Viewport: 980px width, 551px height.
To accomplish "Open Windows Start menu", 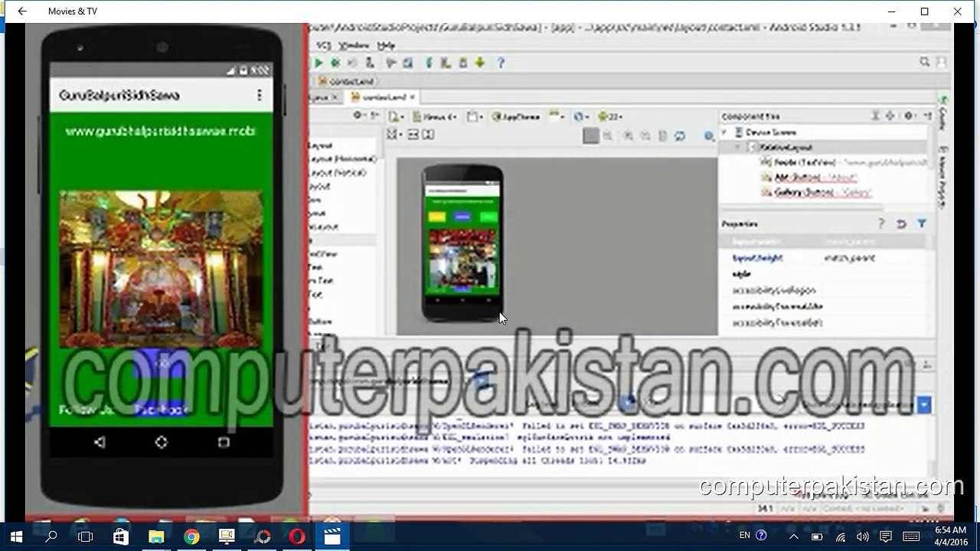I will [15, 536].
